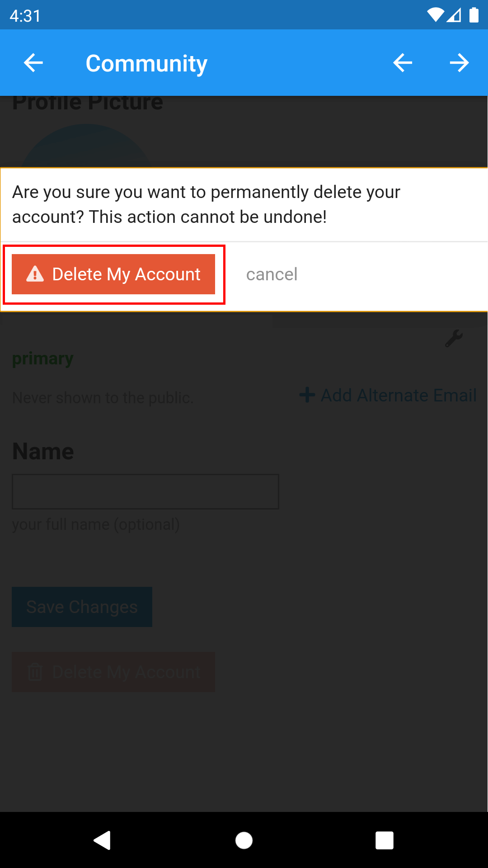Image resolution: width=488 pixels, height=868 pixels.
Task: Confirm with the orange Delete My Account button
Action: (x=113, y=274)
